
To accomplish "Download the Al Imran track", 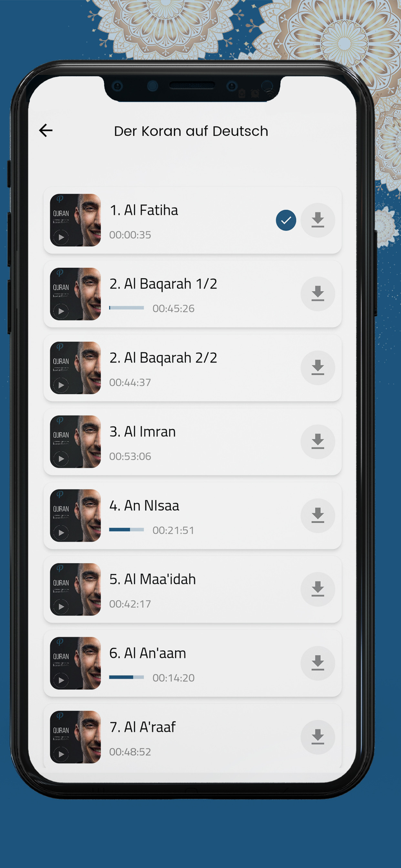I will click(x=317, y=441).
